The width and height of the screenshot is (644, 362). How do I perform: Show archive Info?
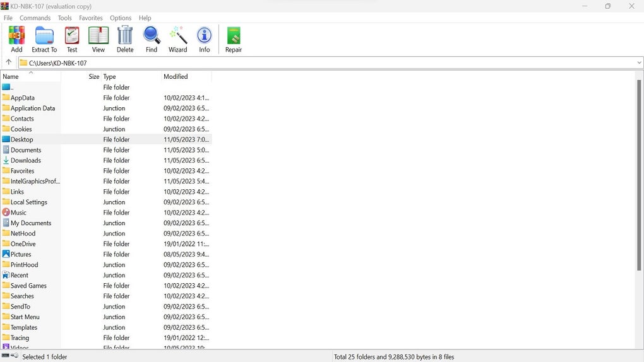pyautogui.click(x=204, y=39)
